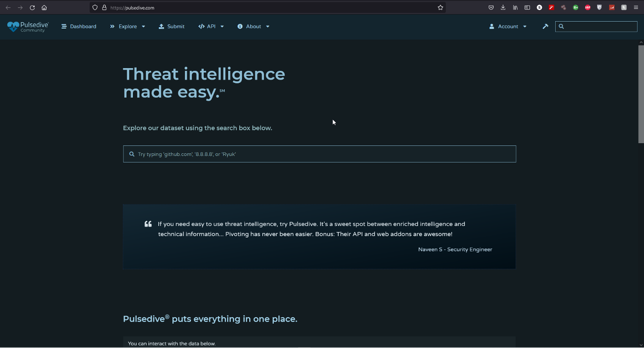Click the white circular S extension icon
This screenshot has height=348, width=644.
pyautogui.click(x=540, y=8)
